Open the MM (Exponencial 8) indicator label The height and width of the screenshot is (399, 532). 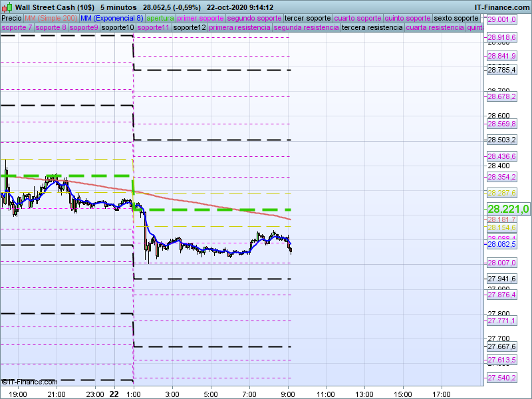coord(112,19)
